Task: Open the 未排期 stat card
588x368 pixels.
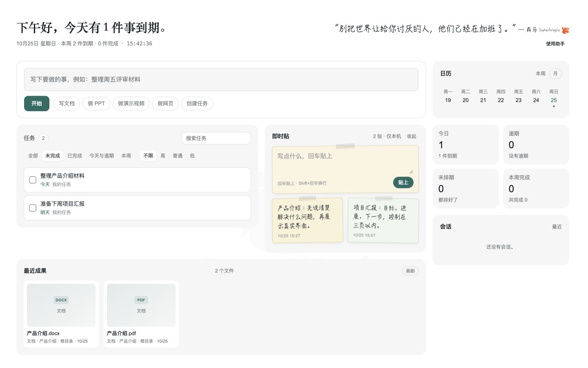Action: pyautogui.click(x=466, y=188)
